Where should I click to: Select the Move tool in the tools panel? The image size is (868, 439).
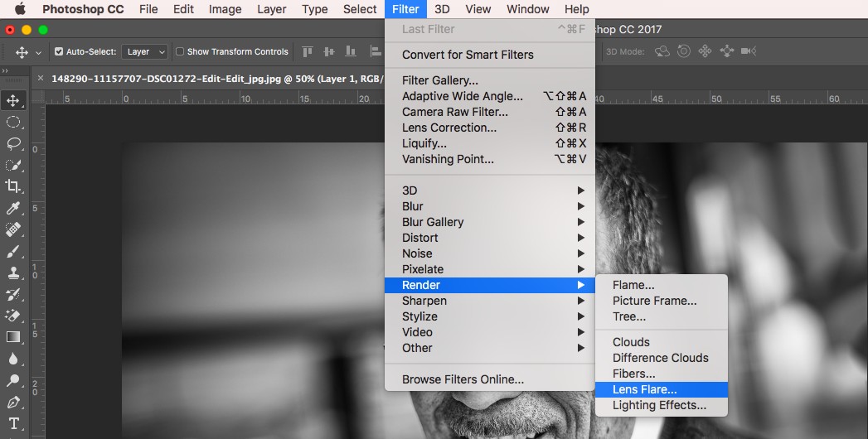click(13, 100)
